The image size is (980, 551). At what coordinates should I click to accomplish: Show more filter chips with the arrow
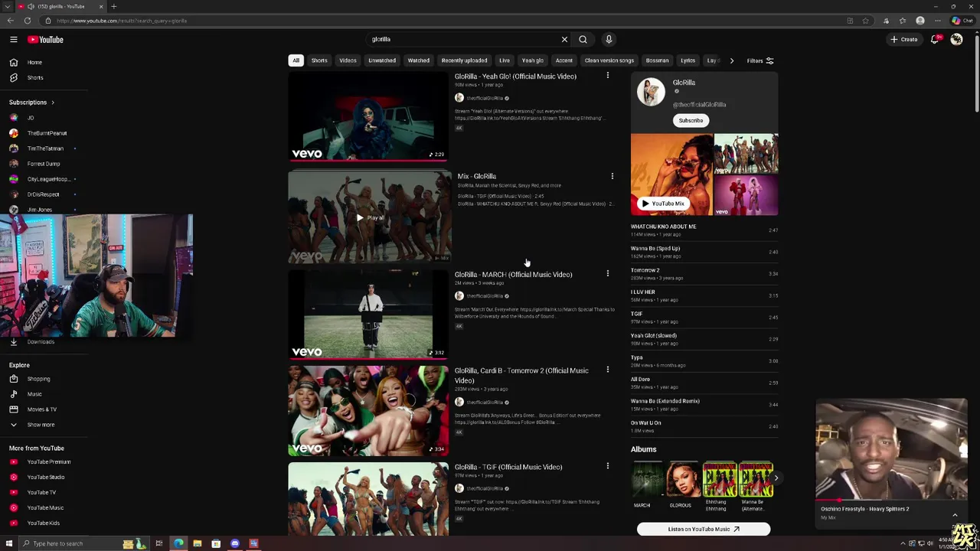click(731, 60)
